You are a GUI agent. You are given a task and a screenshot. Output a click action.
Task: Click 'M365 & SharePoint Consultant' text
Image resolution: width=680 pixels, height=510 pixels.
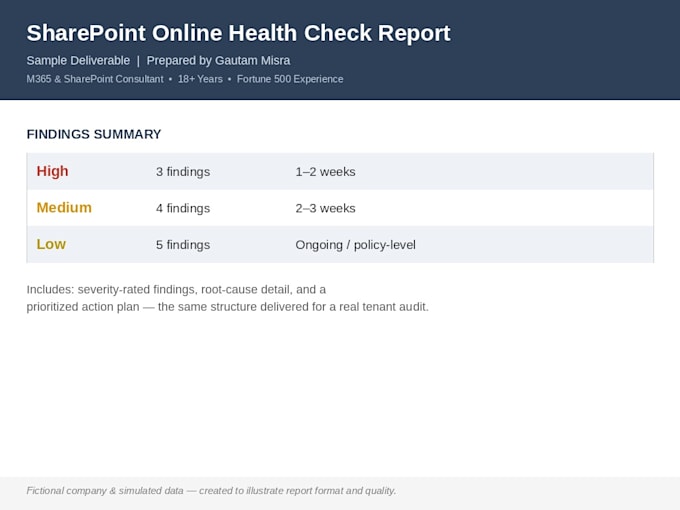tap(95, 79)
